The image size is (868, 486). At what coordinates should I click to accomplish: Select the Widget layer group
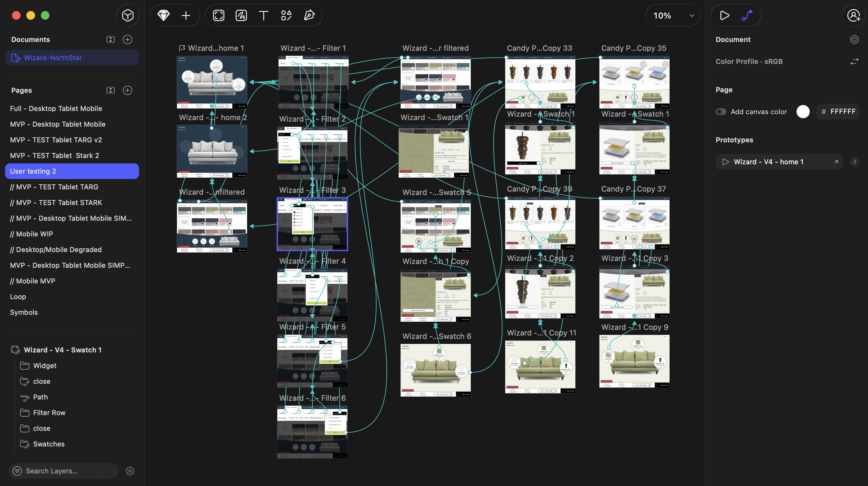click(x=72, y=366)
